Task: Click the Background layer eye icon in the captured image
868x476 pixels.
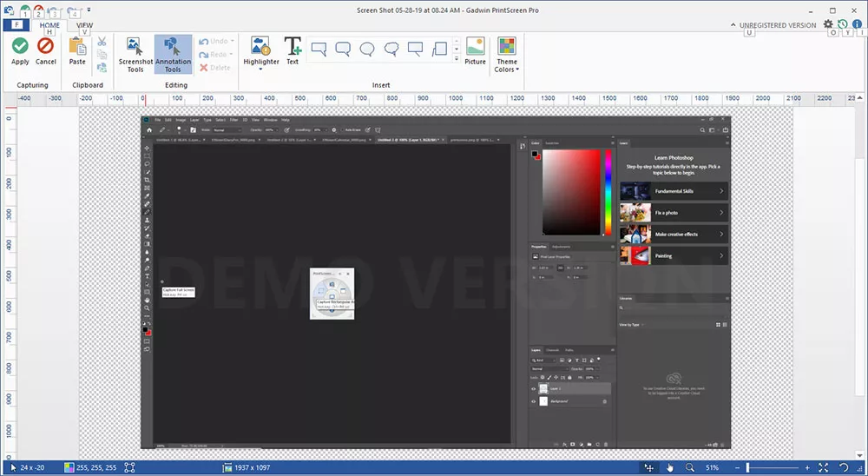Action: (534, 401)
